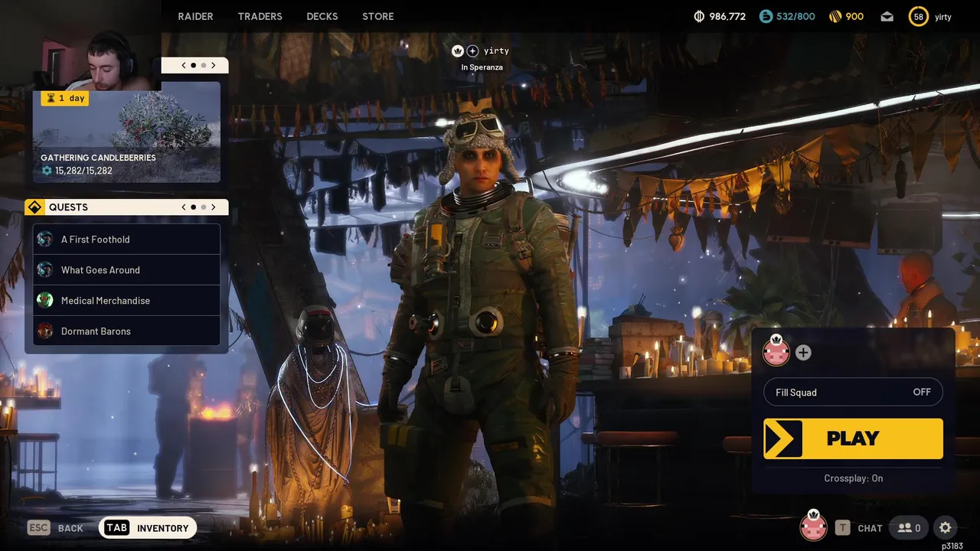980x551 pixels.
Task: Open the friends list counter
Action: 909,527
